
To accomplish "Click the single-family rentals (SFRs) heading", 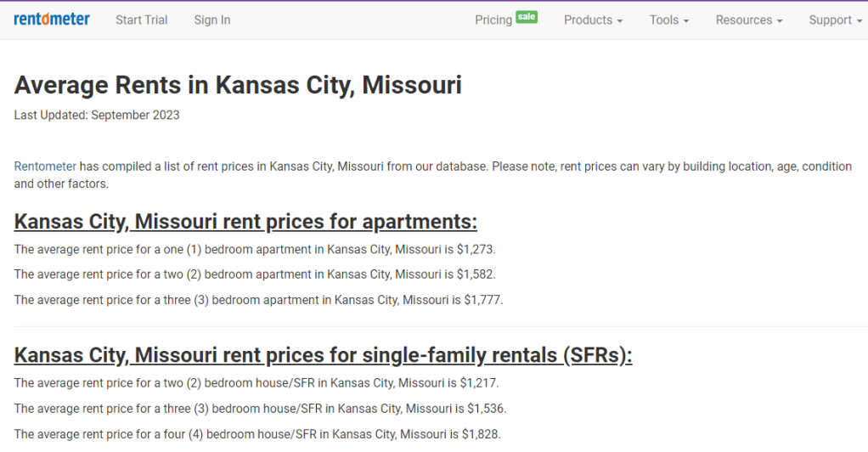I will tap(323, 354).
